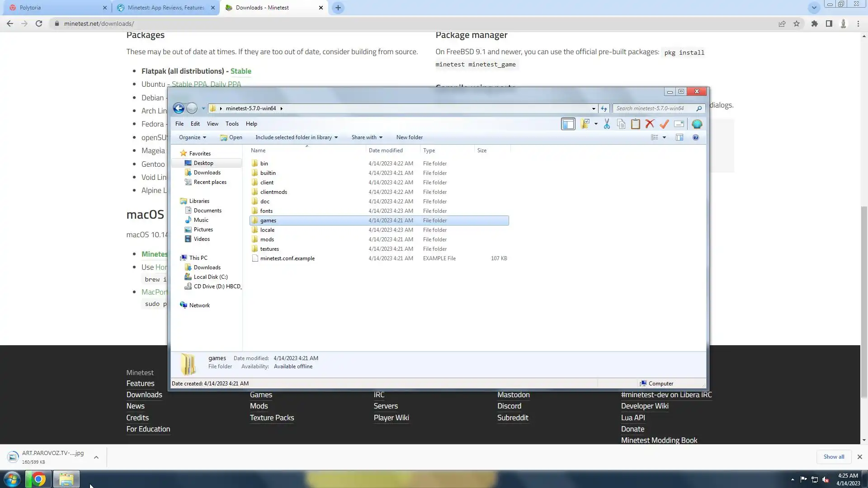
Task: Click the Copy icon in the Explorer toolbar
Action: point(621,124)
